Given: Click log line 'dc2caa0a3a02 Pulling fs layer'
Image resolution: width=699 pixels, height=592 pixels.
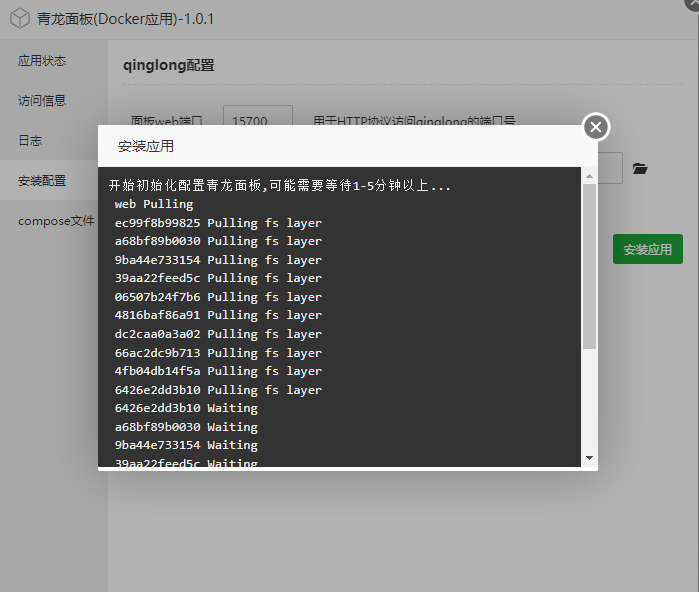Looking at the screenshot, I should [218, 334].
